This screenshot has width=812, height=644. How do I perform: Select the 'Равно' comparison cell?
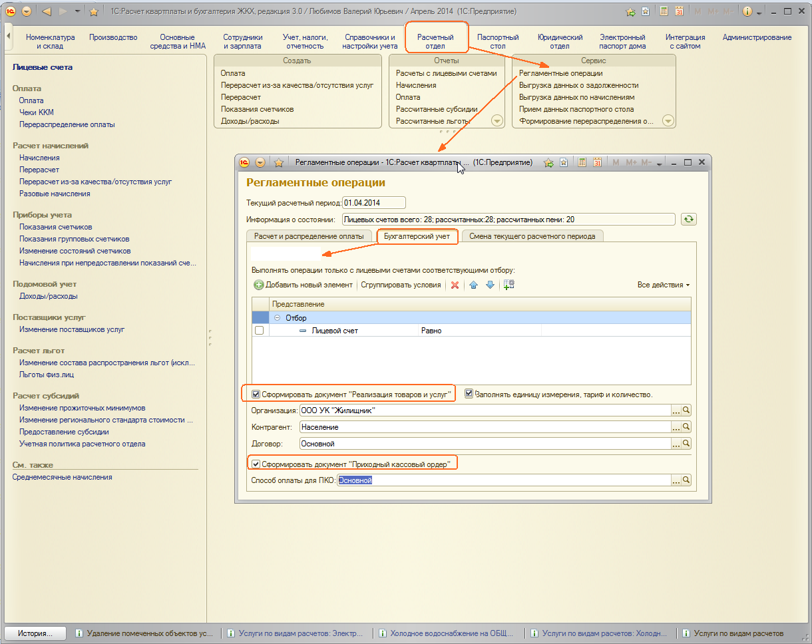479,331
